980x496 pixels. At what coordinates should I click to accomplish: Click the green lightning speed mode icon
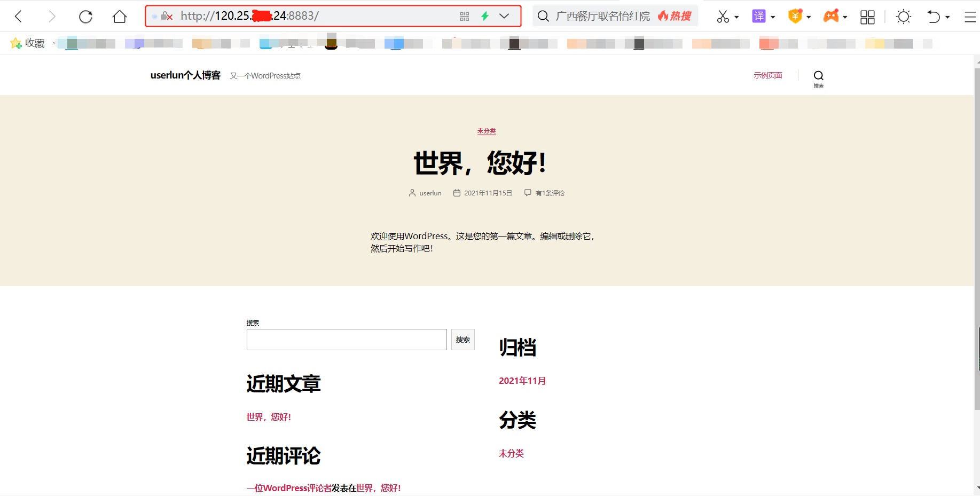click(x=484, y=16)
